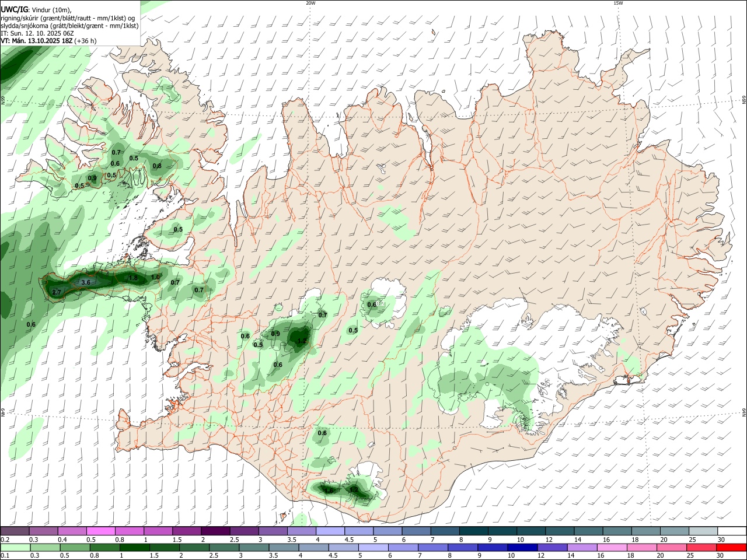Screen dimensions: 747x560
Task: Click the 0.8 value on the Westfjords map area
Action: (157, 166)
